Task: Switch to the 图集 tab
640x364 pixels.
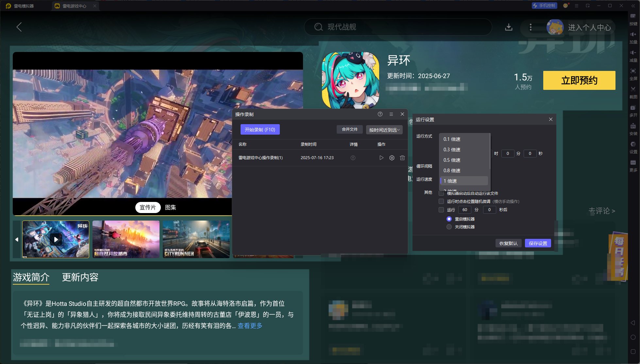Action: [171, 207]
